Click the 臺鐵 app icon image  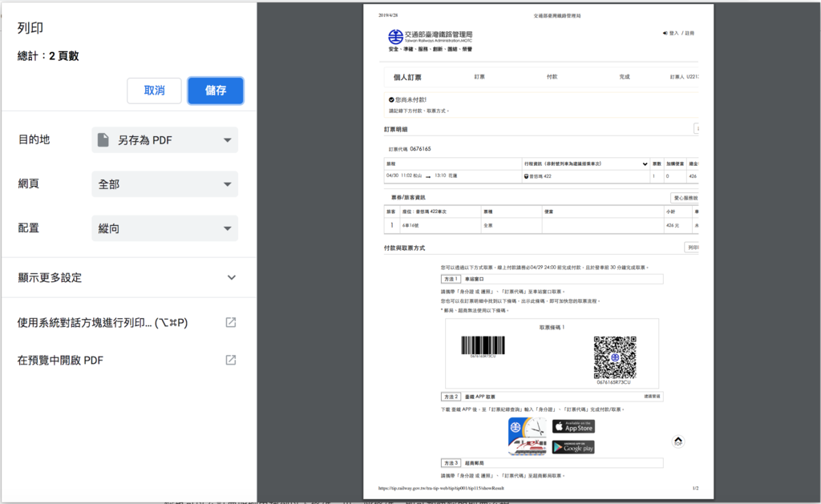[x=528, y=436]
